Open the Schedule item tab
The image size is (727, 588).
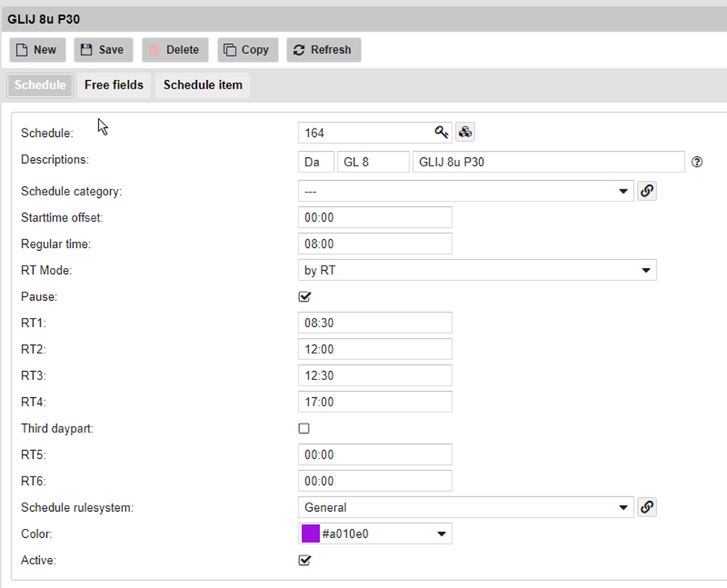click(x=202, y=85)
